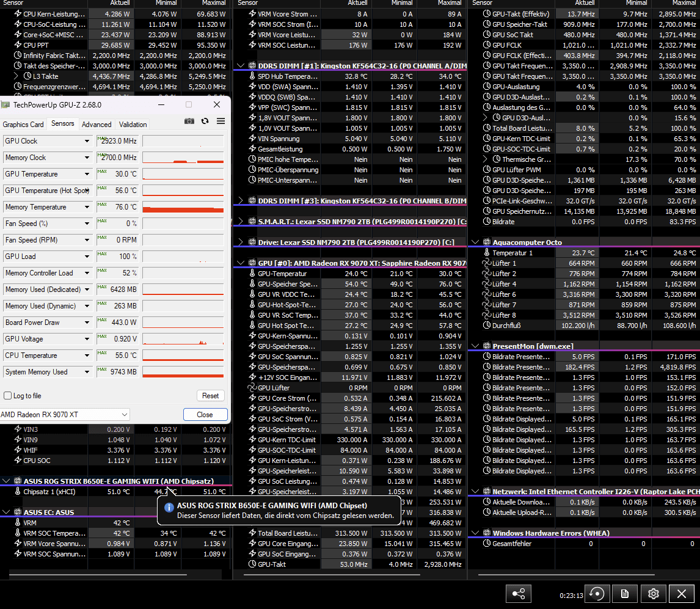The height and width of the screenshot is (609, 700).
Task: Open the Board Power Draw dropdown arrow
Action: tap(87, 323)
